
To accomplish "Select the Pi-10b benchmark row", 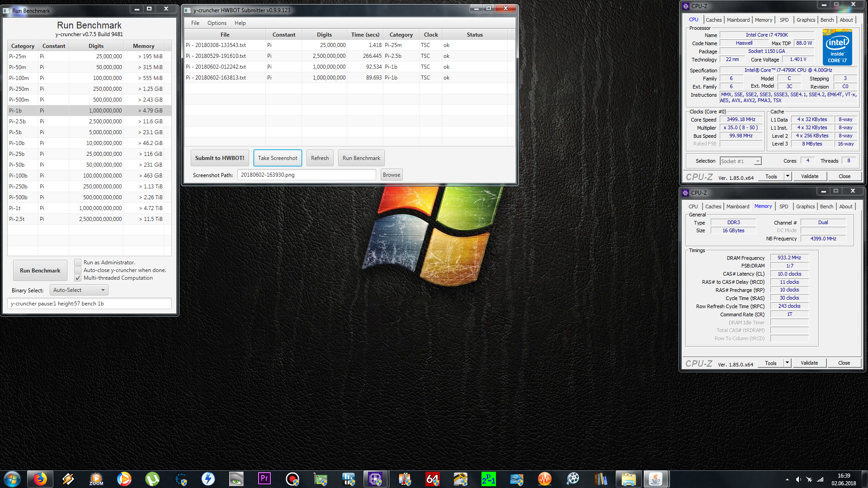I will point(90,143).
